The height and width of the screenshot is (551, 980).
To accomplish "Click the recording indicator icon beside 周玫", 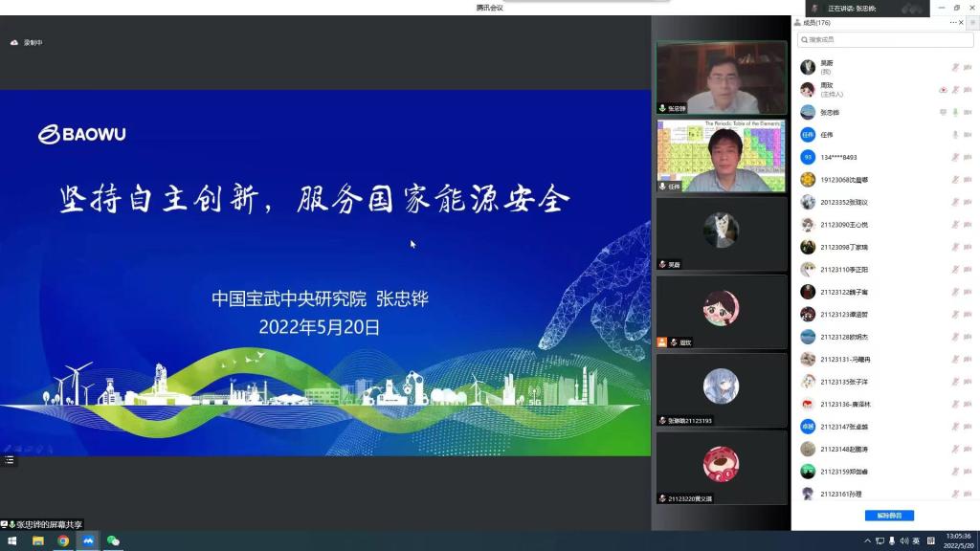I will tap(943, 90).
